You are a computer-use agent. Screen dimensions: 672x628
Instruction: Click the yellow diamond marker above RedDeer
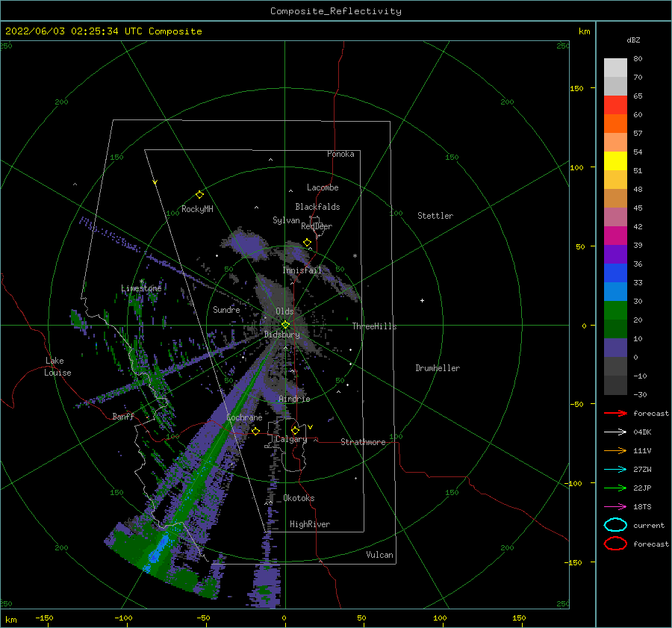tap(307, 243)
